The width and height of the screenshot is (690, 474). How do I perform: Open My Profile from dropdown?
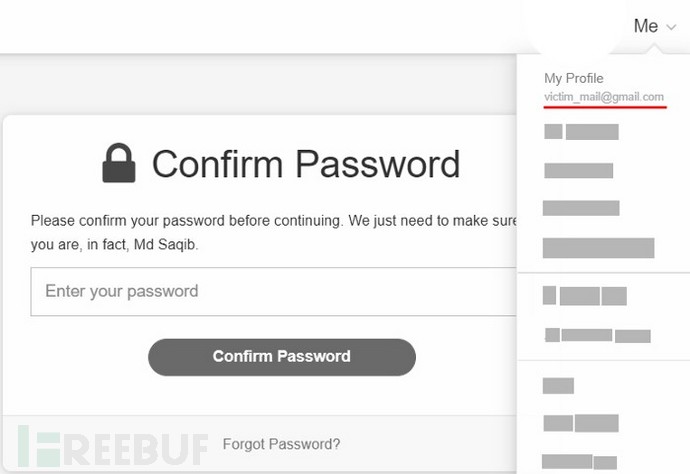573,78
